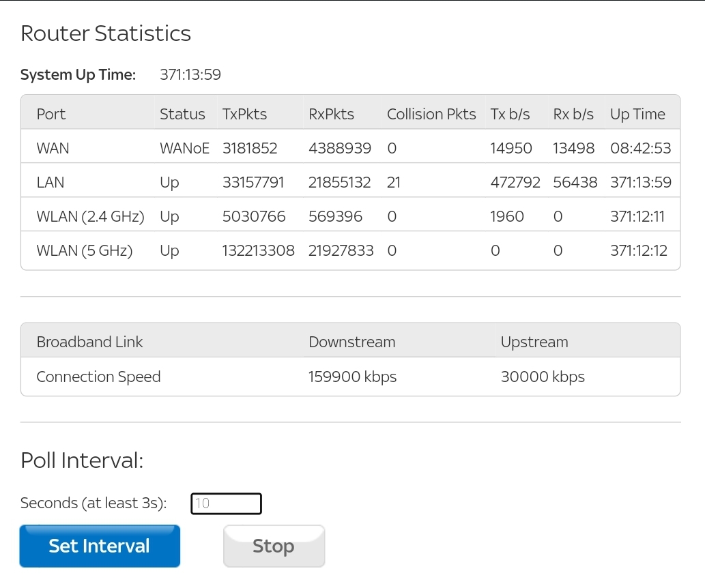The image size is (705, 588).
Task: Click the Port column header
Action: point(51,114)
